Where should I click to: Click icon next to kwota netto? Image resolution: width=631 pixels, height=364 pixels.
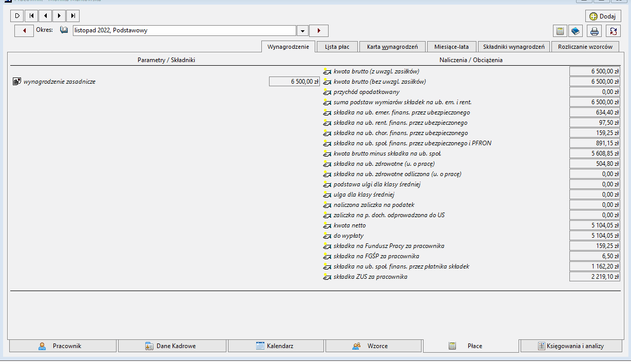327,225
